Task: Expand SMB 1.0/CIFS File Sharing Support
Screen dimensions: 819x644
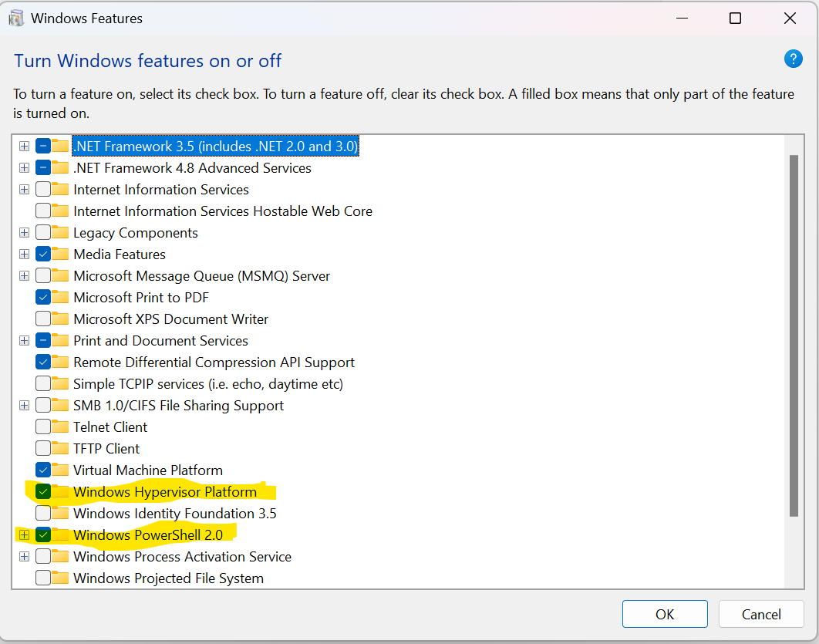Action: [24, 406]
